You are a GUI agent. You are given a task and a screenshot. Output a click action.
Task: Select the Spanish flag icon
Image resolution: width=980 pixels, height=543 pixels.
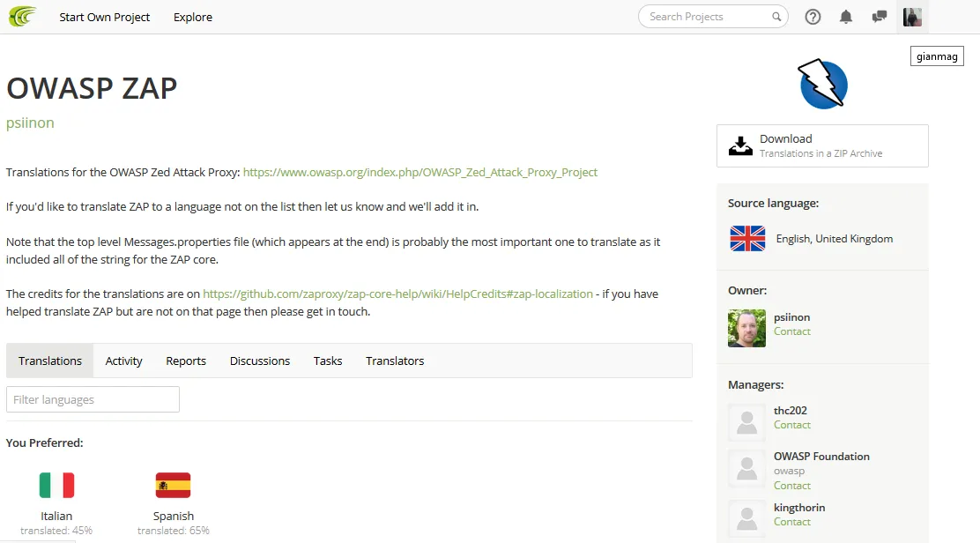pos(173,485)
